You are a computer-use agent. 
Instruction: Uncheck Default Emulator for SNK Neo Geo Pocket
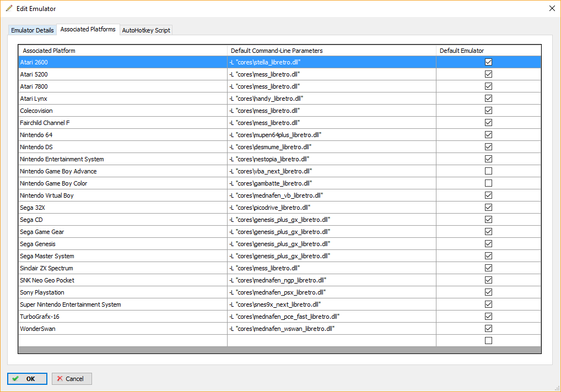tap(488, 280)
